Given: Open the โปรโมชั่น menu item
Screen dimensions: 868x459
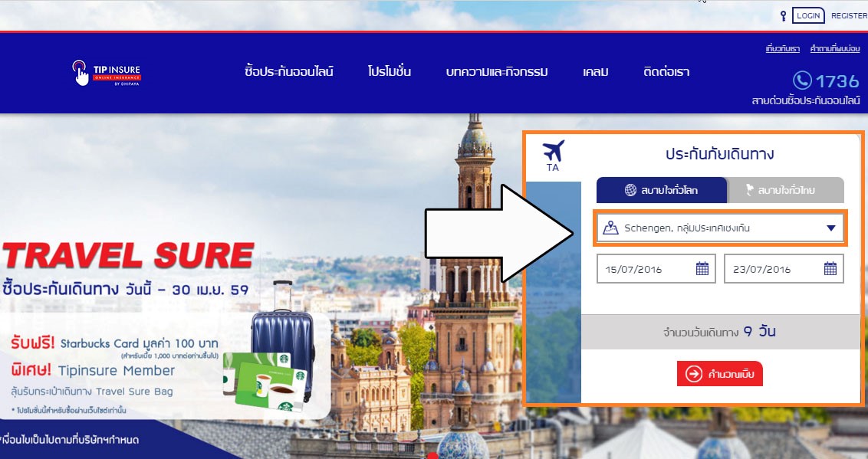Looking at the screenshot, I should pyautogui.click(x=390, y=71).
